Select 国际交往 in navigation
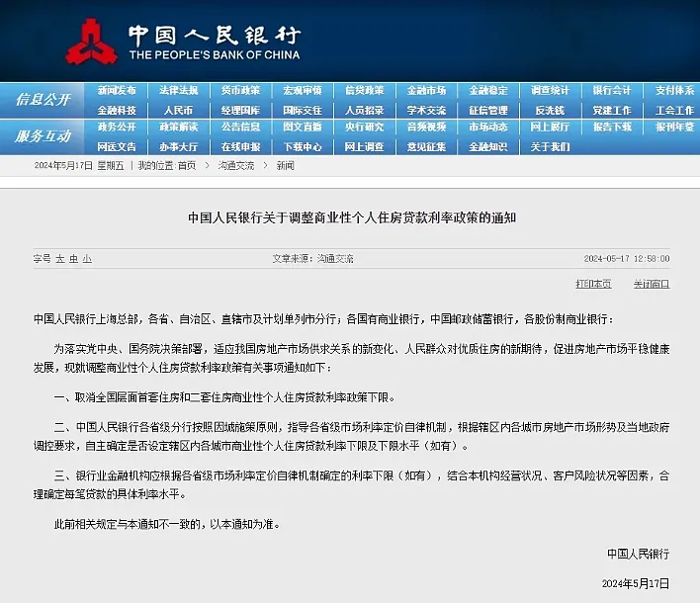700x603 pixels. (x=303, y=111)
